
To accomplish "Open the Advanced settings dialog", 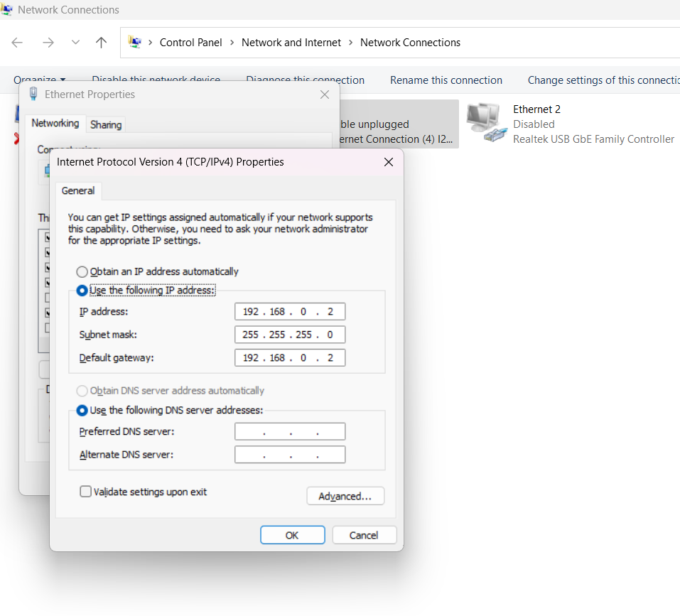I will (345, 496).
